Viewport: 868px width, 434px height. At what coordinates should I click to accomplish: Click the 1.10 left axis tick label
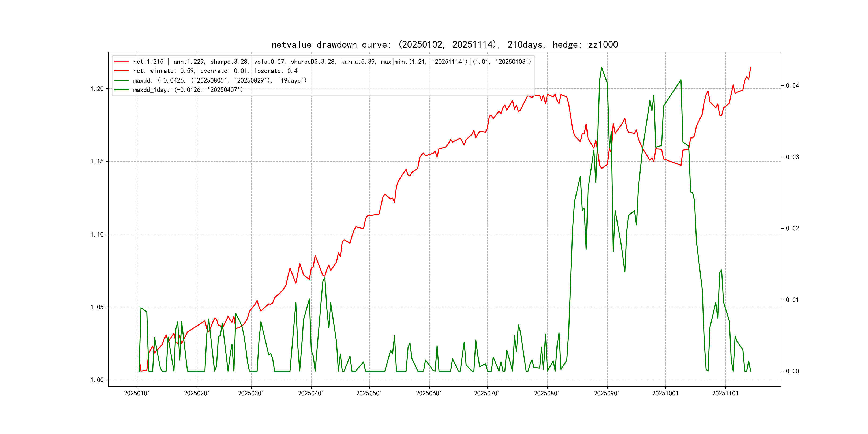click(97, 234)
